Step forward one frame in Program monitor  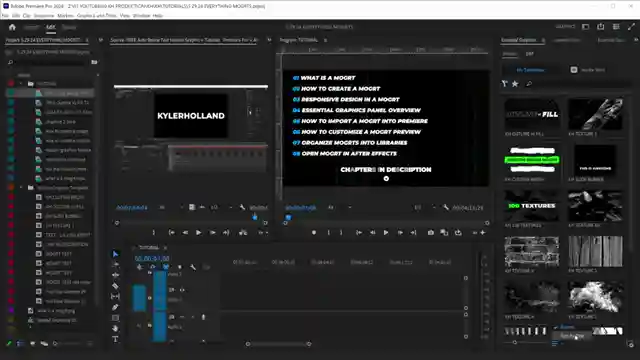[400, 233]
